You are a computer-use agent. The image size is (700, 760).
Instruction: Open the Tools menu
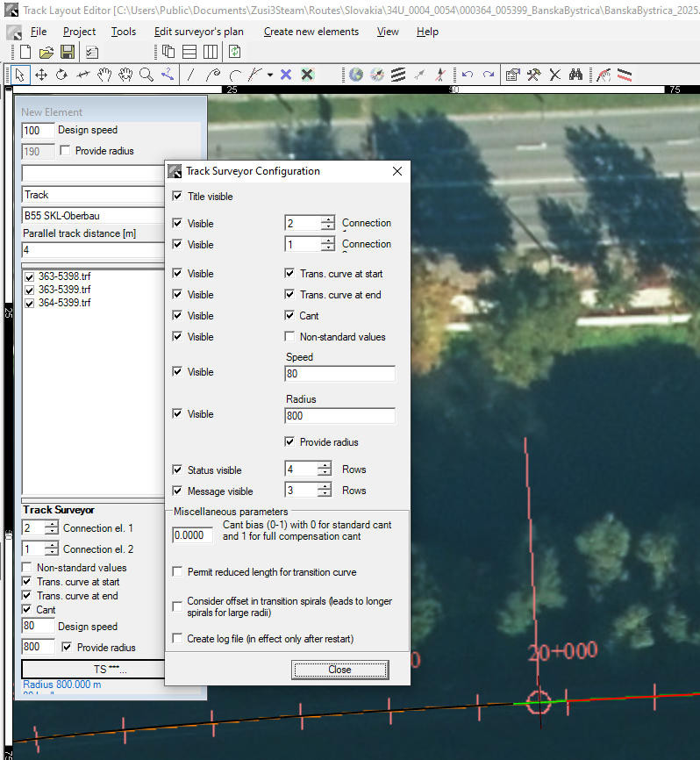click(x=124, y=32)
